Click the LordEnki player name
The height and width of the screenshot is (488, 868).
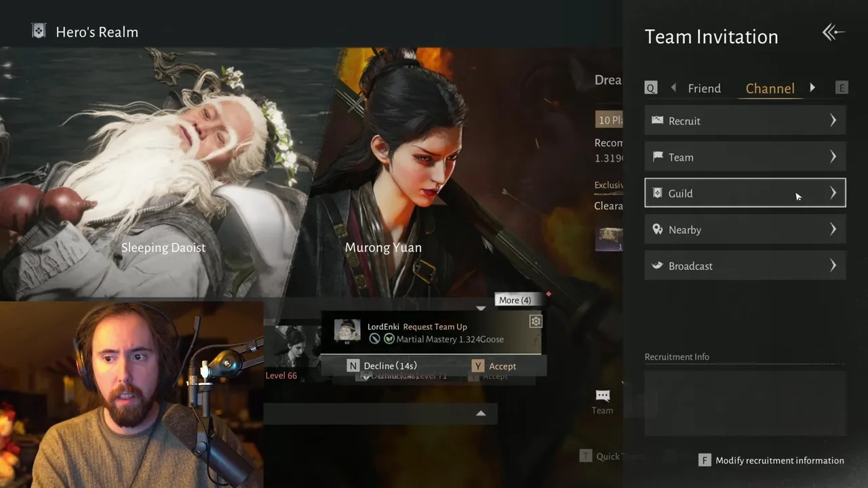(383, 327)
